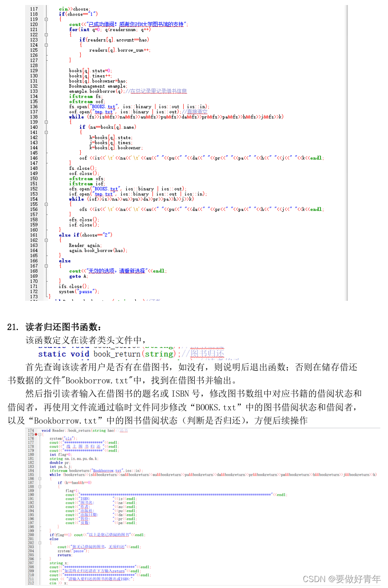Collapse the while fold at line 186
Image resolution: width=388 pixels, height=588 pixels.
(39, 479)
